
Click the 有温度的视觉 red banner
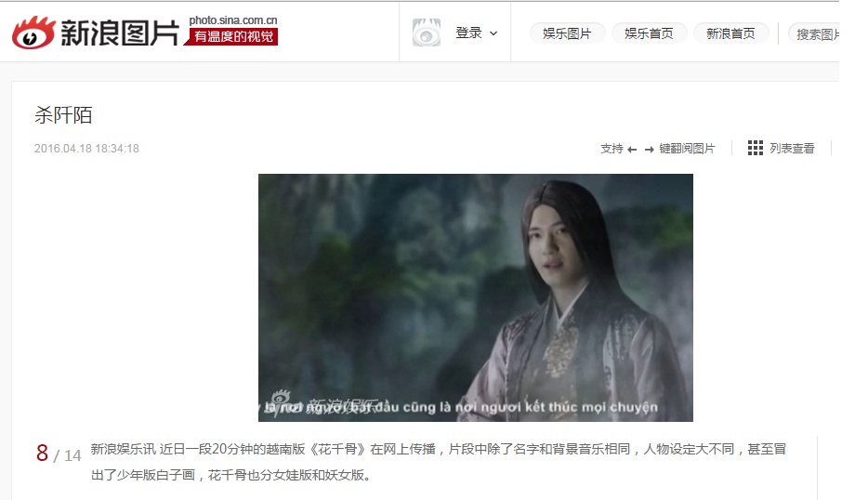click(232, 36)
